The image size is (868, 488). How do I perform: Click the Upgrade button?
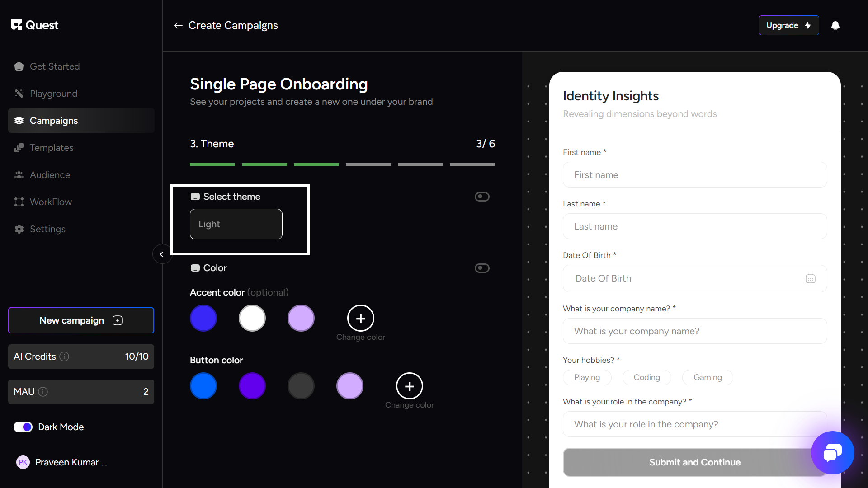pyautogui.click(x=788, y=26)
